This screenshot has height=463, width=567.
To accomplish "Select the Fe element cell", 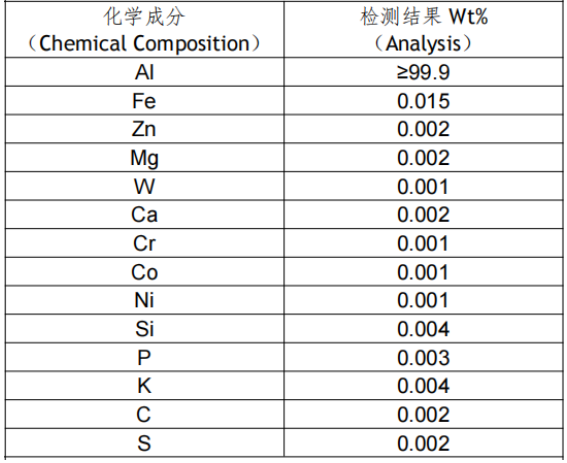I will [145, 101].
